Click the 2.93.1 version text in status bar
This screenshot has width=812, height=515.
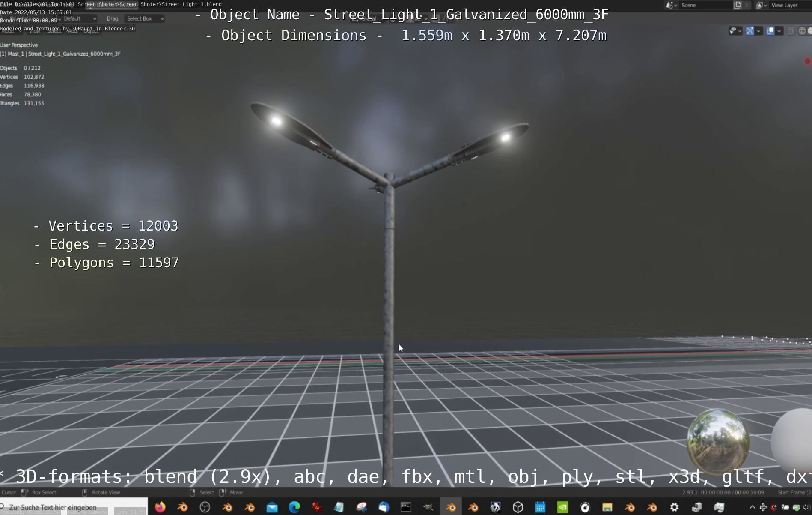pyautogui.click(x=690, y=492)
